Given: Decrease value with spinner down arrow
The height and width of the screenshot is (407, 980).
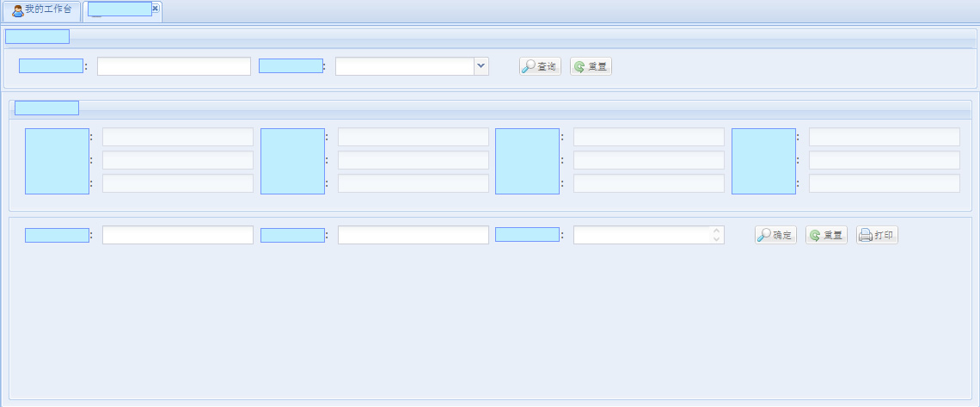Looking at the screenshot, I should click(x=716, y=239).
